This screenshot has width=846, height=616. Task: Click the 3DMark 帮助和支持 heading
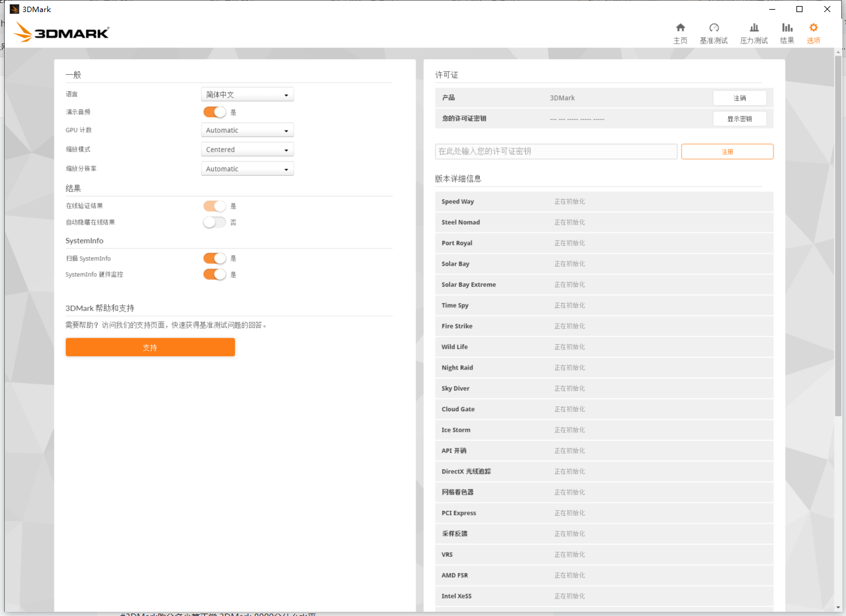100,308
